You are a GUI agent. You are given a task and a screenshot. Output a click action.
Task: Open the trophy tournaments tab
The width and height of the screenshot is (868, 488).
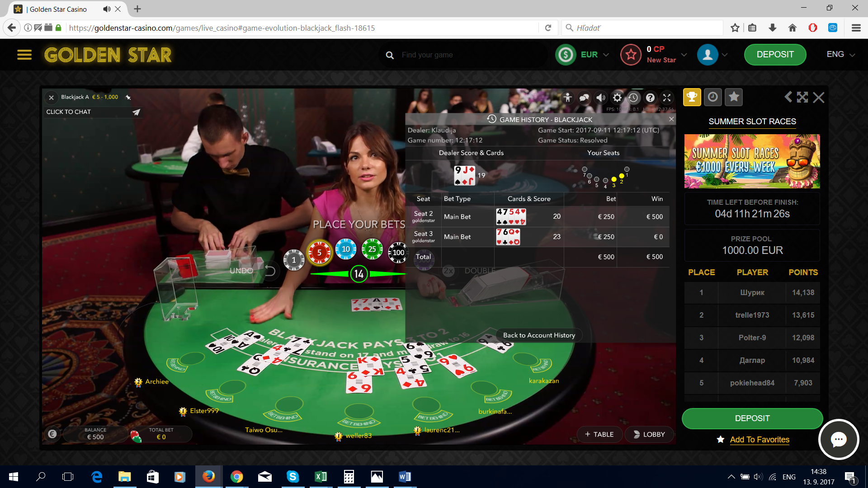pos(692,97)
